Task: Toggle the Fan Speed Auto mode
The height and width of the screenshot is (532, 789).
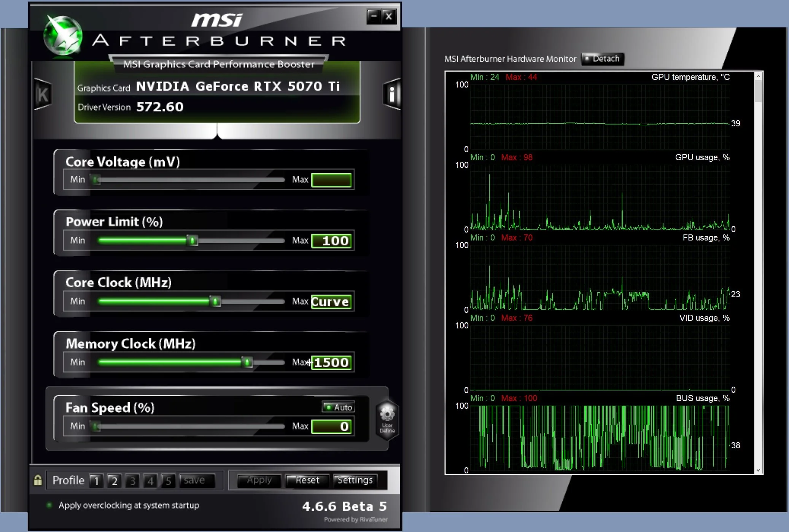Action: click(x=338, y=407)
